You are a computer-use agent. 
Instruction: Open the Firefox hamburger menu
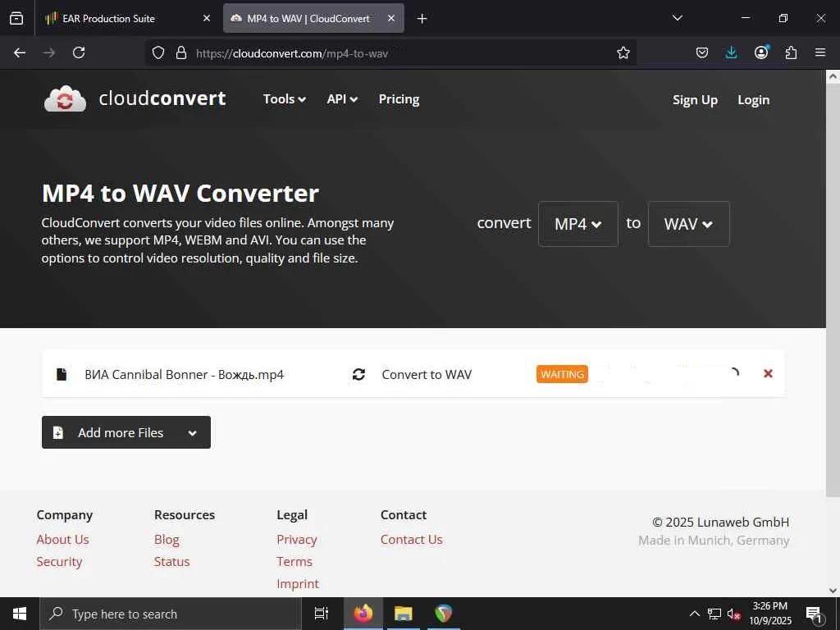(x=820, y=52)
